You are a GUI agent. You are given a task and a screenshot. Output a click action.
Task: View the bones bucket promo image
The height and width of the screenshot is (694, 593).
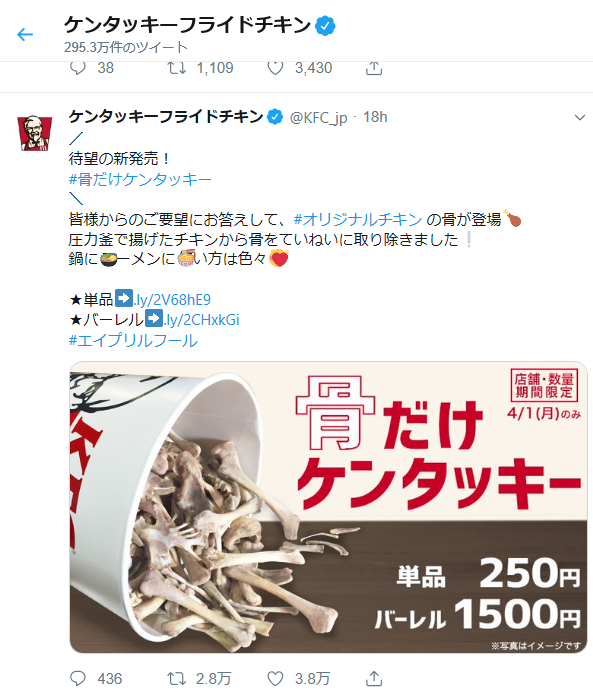(328, 507)
